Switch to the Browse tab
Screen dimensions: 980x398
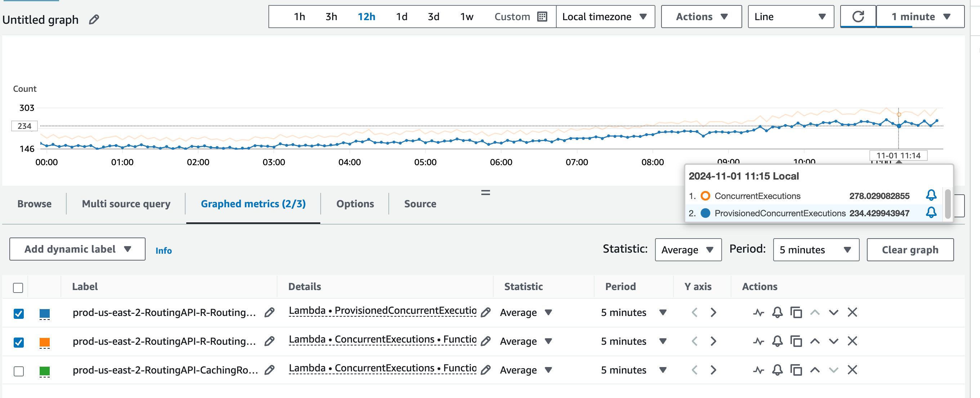click(x=34, y=204)
